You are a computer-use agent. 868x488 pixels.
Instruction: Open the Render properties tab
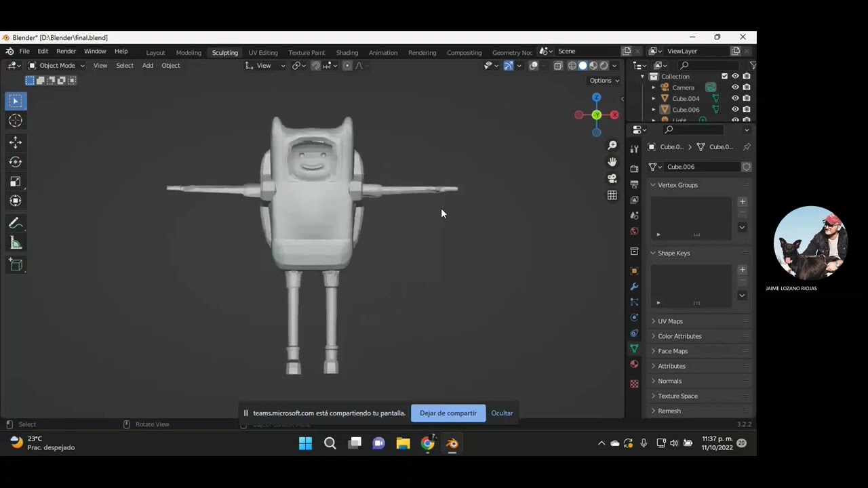pyautogui.click(x=634, y=168)
